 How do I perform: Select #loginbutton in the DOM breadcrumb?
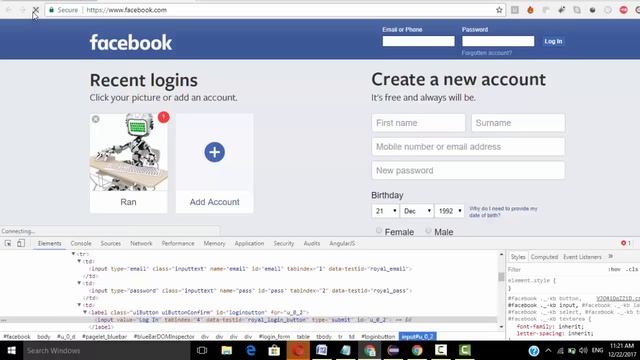pos(378,337)
